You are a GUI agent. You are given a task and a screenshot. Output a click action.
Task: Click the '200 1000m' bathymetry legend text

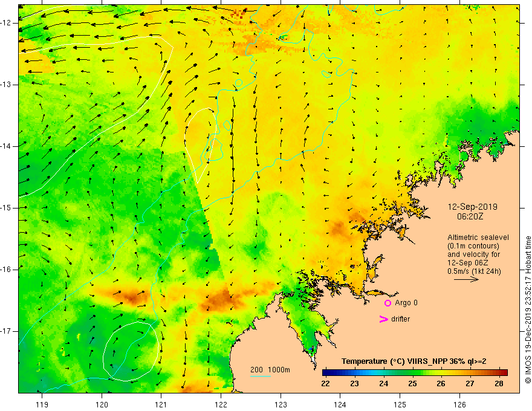click(x=270, y=370)
